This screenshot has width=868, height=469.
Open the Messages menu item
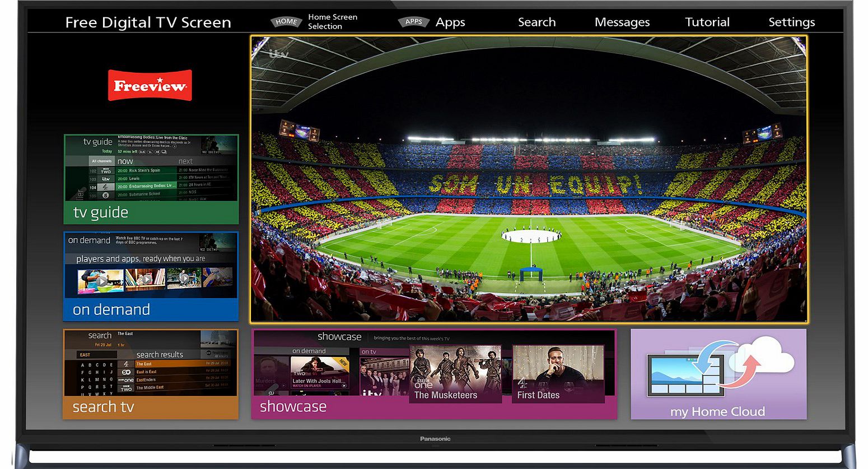click(622, 22)
